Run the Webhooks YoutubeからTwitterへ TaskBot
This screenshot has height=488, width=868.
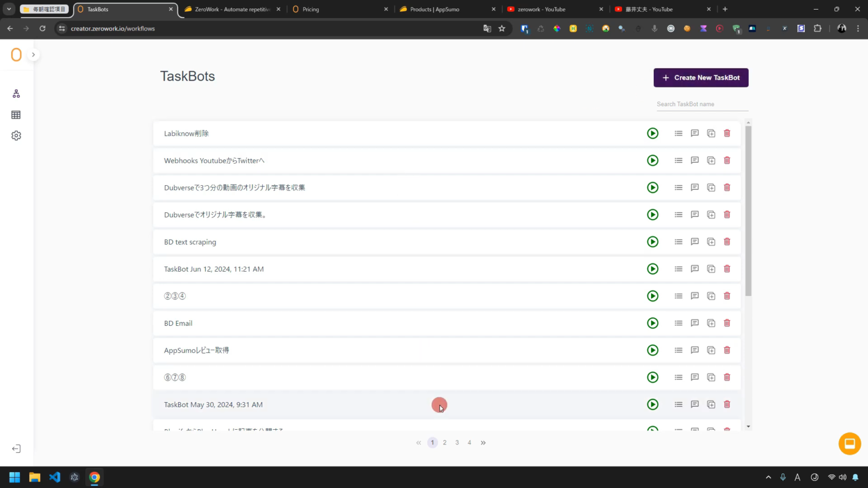(653, 160)
